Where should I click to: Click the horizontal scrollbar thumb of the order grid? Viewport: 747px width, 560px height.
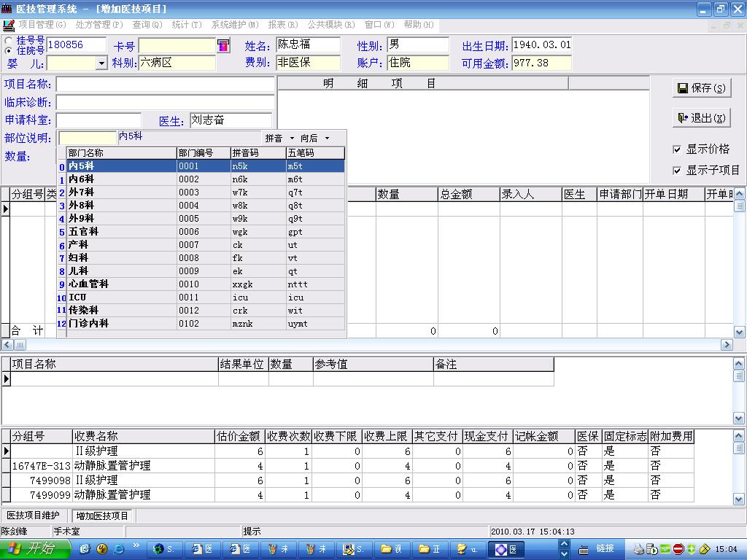tap(20, 344)
